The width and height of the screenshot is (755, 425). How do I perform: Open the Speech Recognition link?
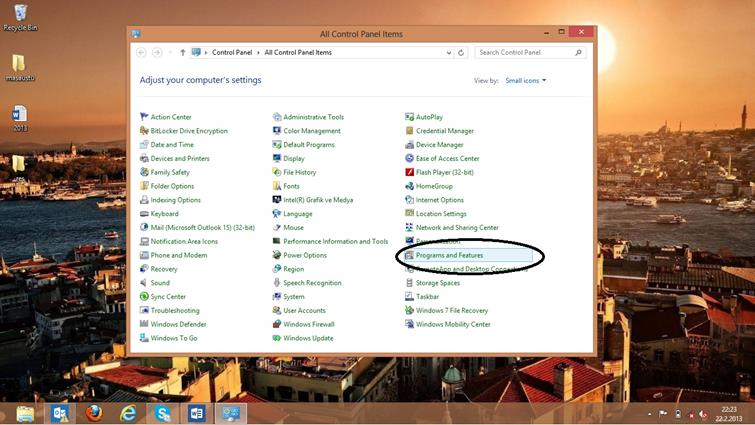point(312,283)
